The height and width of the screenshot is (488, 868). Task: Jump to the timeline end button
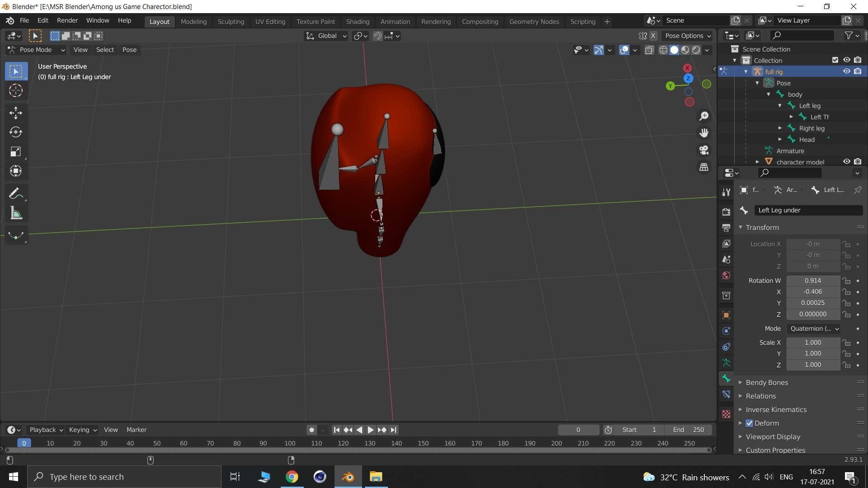pyautogui.click(x=393, y=430)
